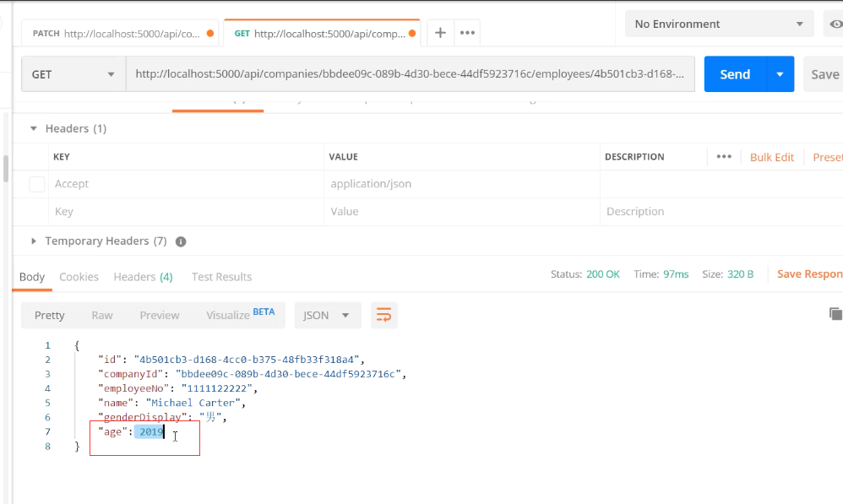Screen dimensions: 843x504
Task: Click the employeeNo value "1111122222"
Action: [217, 388]
